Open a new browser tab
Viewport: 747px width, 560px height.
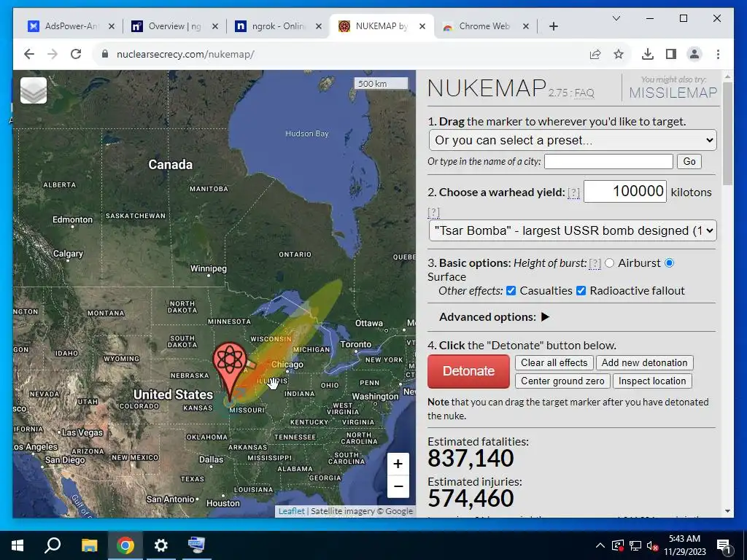pyautogui.click(x=553, y=26)
